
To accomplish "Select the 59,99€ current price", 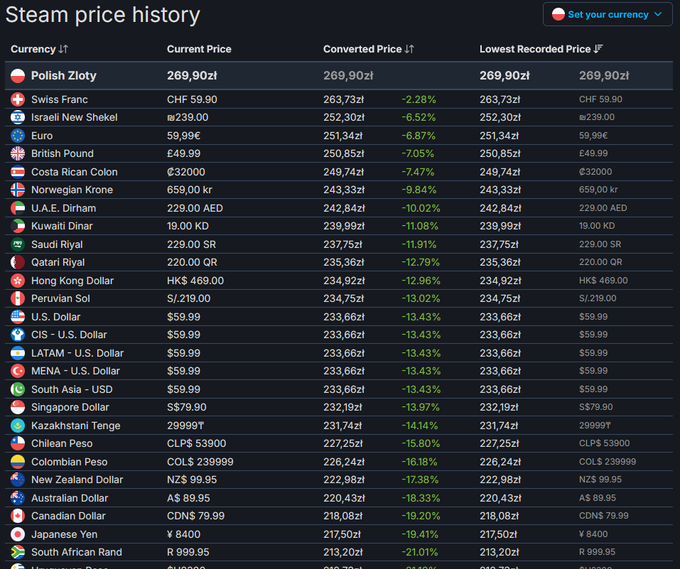I will tap(183, 136).
